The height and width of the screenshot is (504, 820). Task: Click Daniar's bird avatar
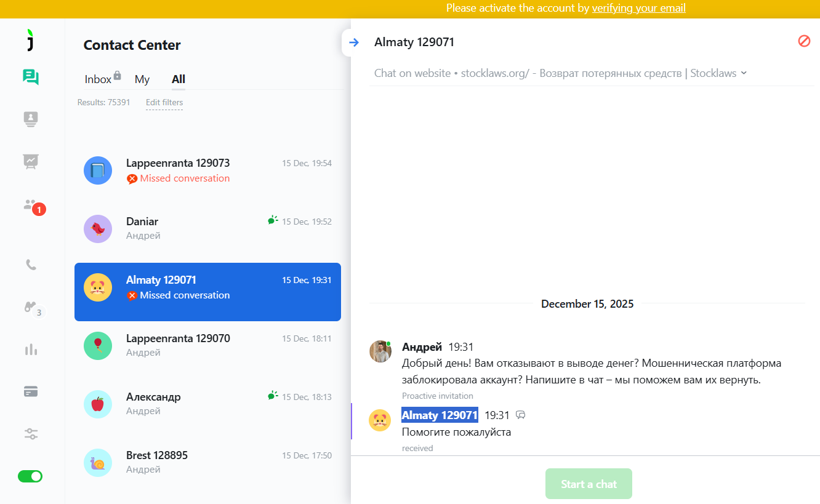pos(98,229)
